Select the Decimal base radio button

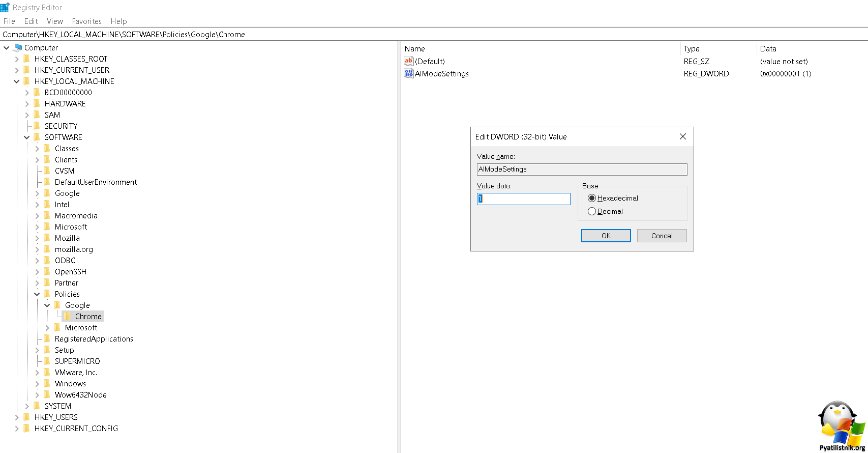(x=592, y=211)
